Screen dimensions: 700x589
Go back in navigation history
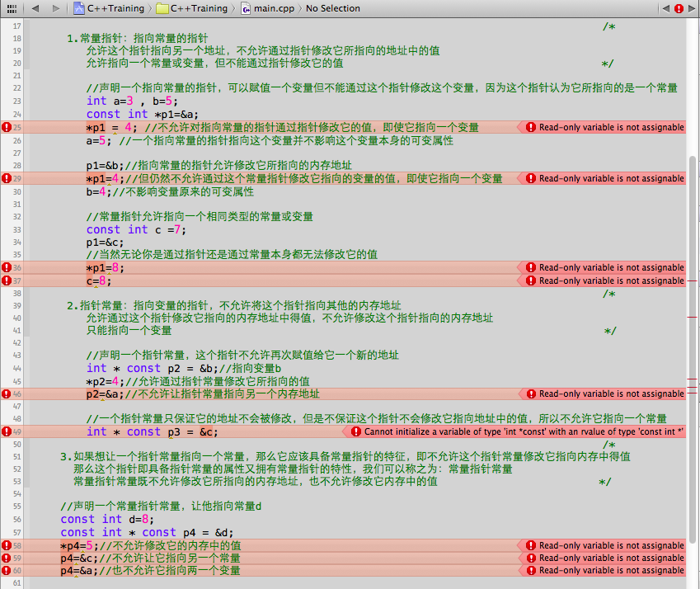tap(35, 8)
